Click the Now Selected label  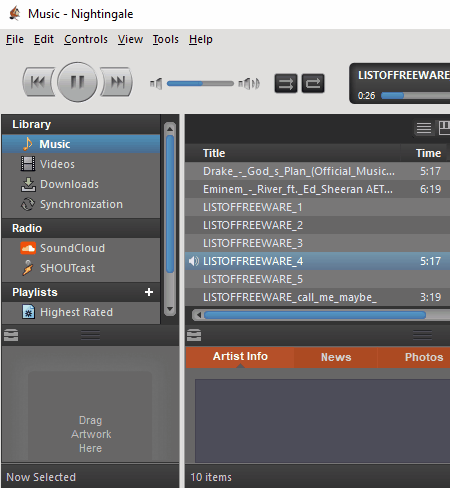pos(41,477)
